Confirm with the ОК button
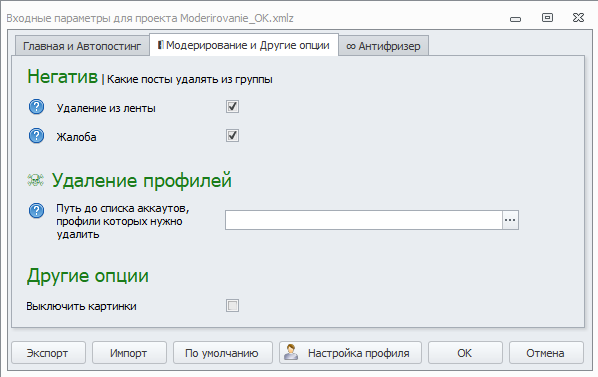 465,353
